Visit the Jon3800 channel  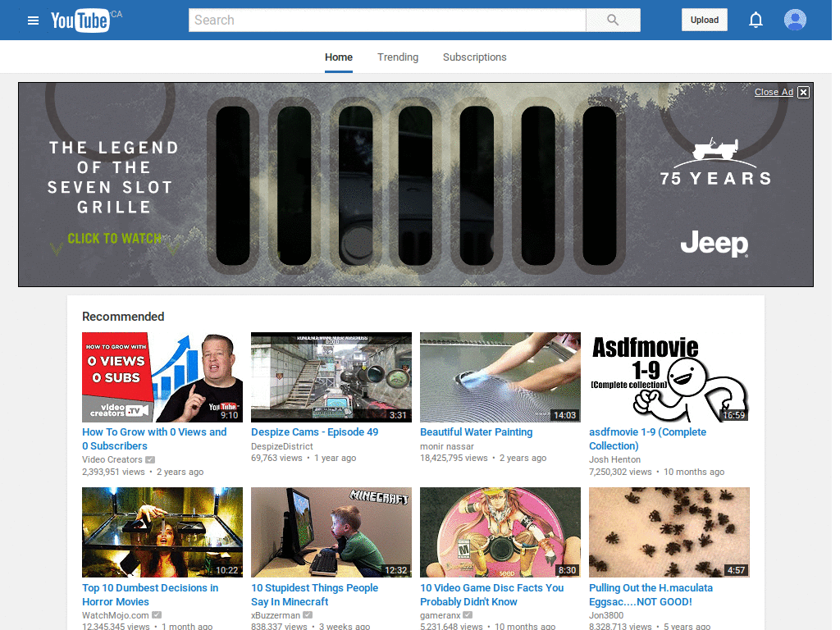pos(606,615)
